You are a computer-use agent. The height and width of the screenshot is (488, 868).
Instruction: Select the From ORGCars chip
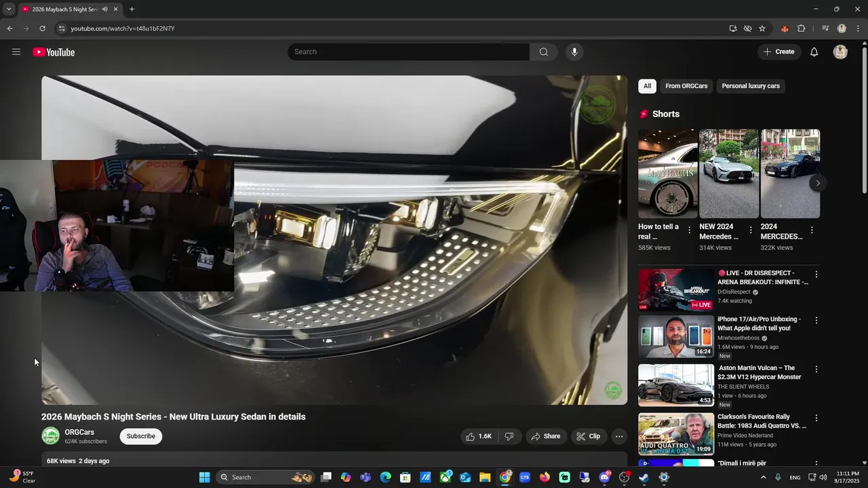point(686,86)
